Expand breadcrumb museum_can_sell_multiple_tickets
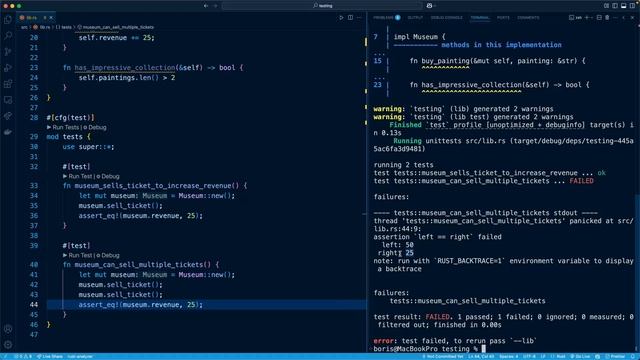Screen dimensions: 640x360 coord(116,27)
